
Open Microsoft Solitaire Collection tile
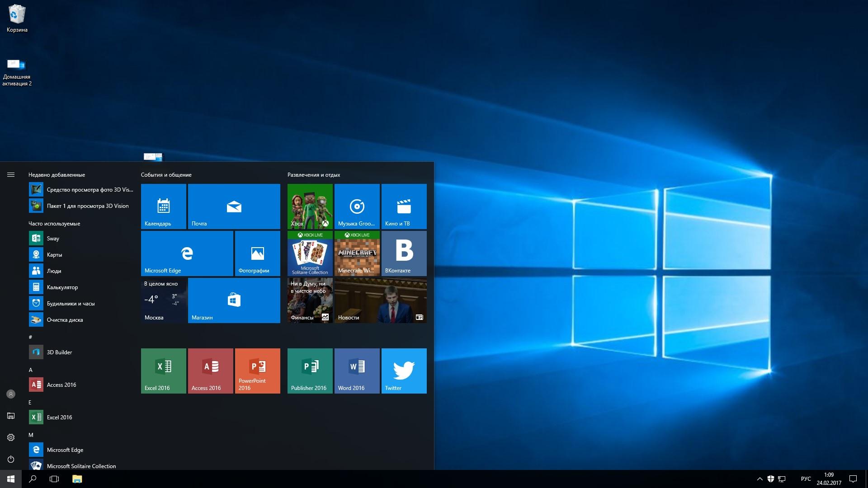click(309, 253)
